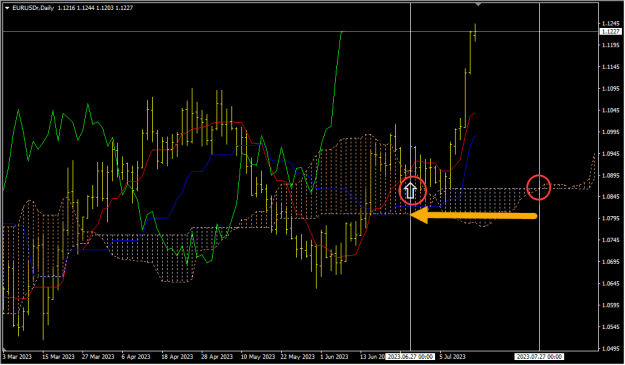Viewport: 625px width, 365px height.
Task: Click the 18 Apr 2023 time axis label
Action: click(177, 356)
